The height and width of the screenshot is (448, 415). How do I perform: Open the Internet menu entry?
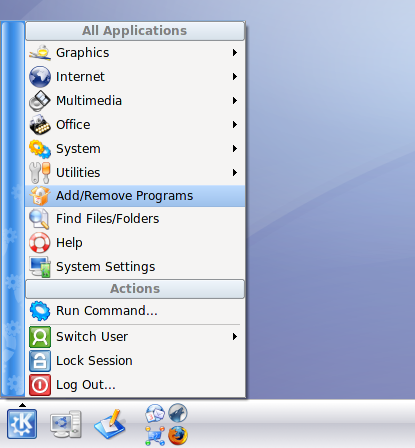(135, 77)
